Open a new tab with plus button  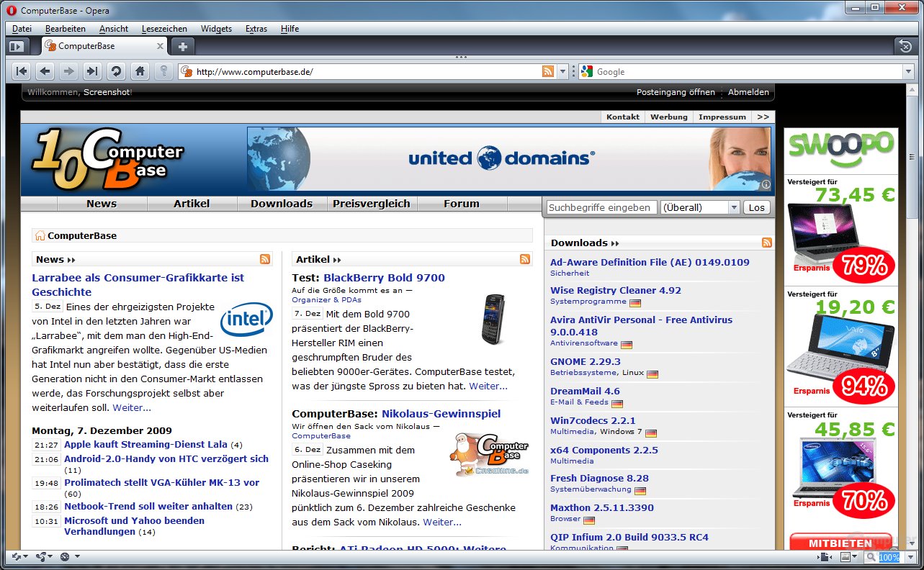[x=183, y=46]
